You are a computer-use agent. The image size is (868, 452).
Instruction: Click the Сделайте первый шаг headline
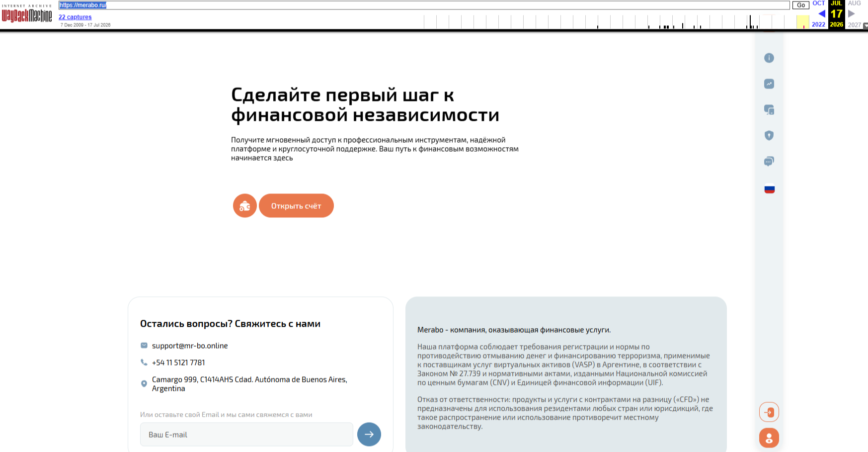point(365,104)
